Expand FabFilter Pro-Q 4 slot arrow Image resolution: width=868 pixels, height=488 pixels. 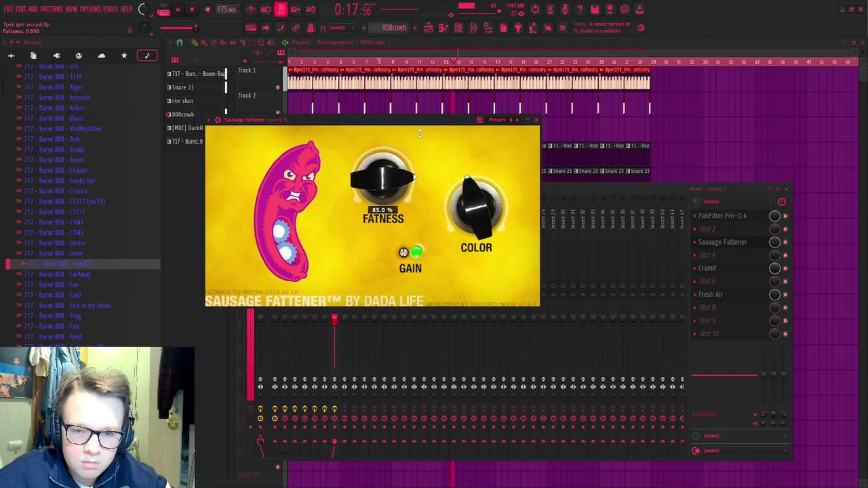coord(694,216)
